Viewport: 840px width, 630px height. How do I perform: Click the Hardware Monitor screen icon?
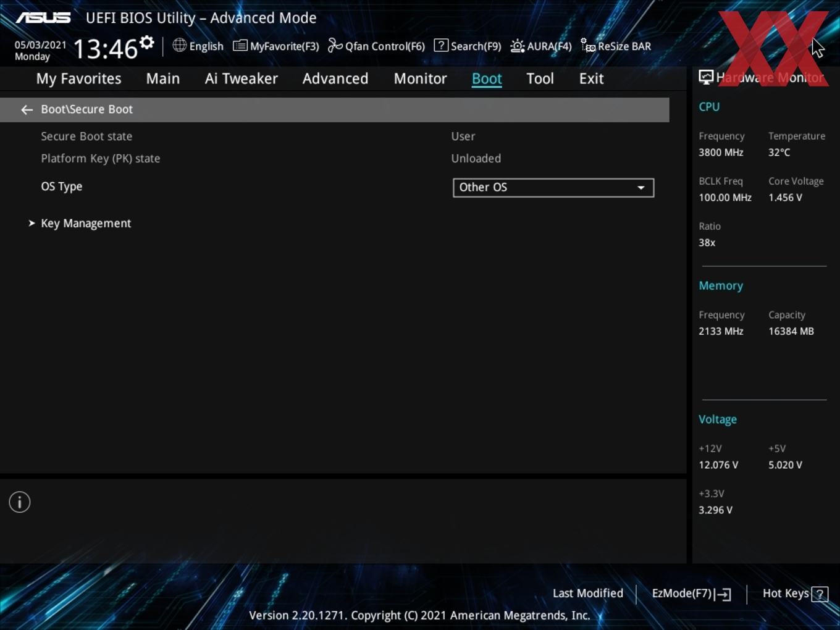point(706,77)
